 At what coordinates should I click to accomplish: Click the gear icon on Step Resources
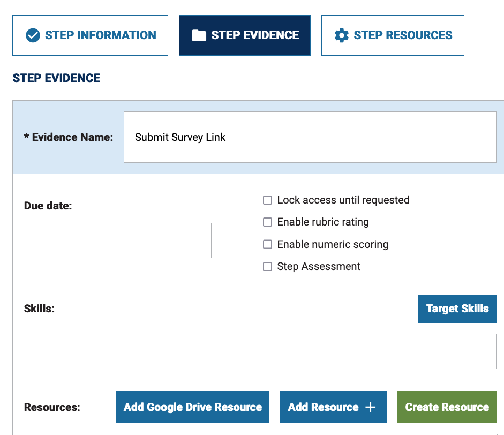click(341, 35)
